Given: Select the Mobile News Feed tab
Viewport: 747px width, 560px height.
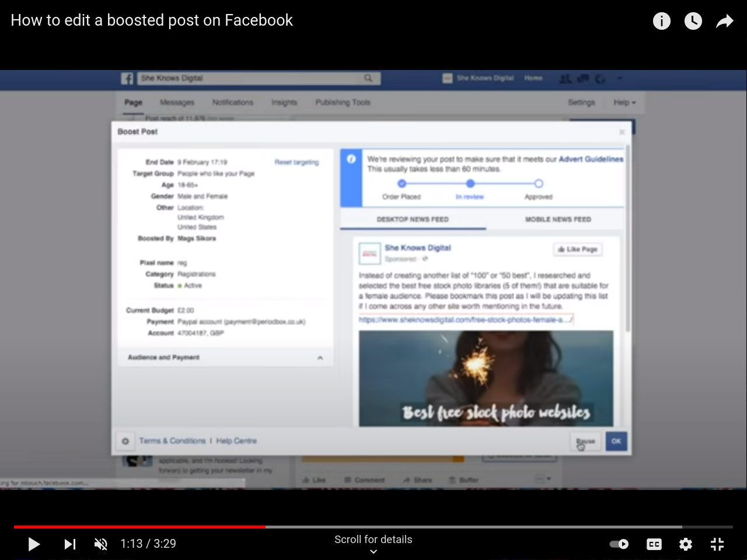Looking at the screenshot, I should coord(558,220).
